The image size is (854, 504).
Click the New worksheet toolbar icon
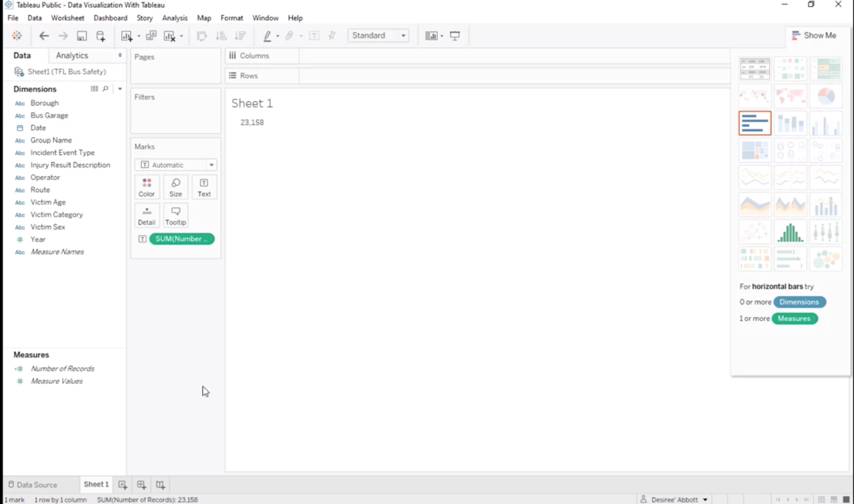click(126, 35)
